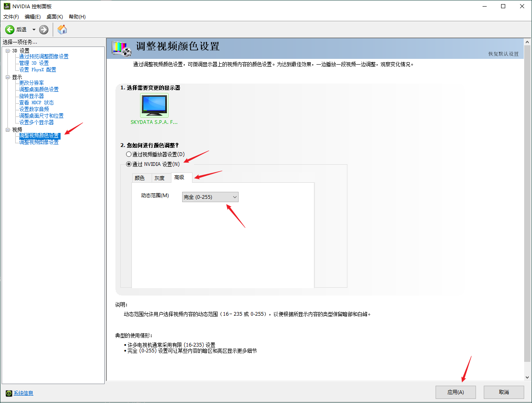Open 设置多个显示器 in tree
532x403 pixels.
coord(36,122)
